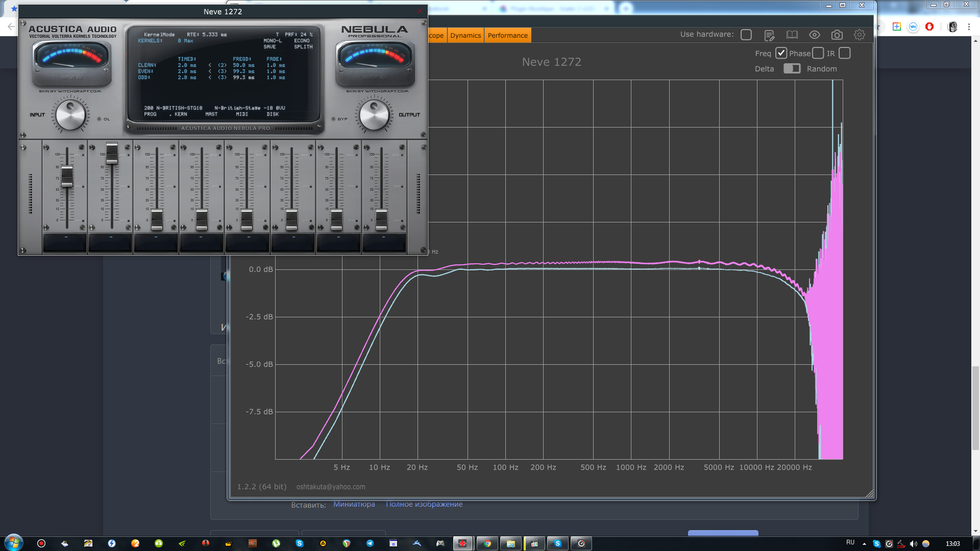Click SAVE in the Nebula display

coord(269,47)
